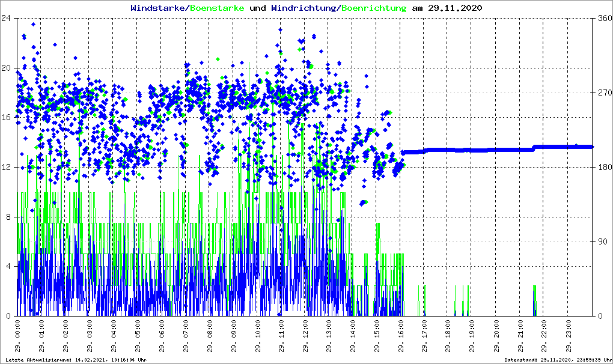Click the right axis label 90
The height and width of the screenshot is (364, 613).
pos(602,242)
